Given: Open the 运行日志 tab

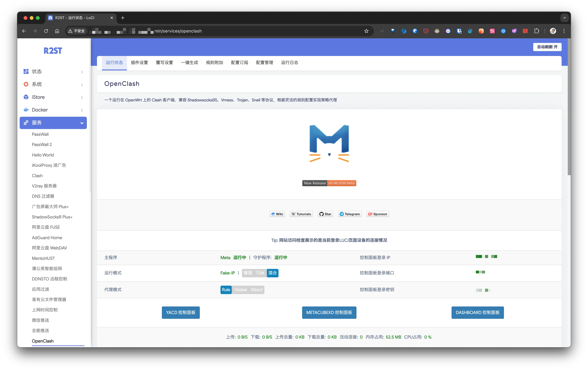Looking at the screenshot, I should tap(289, 62).
